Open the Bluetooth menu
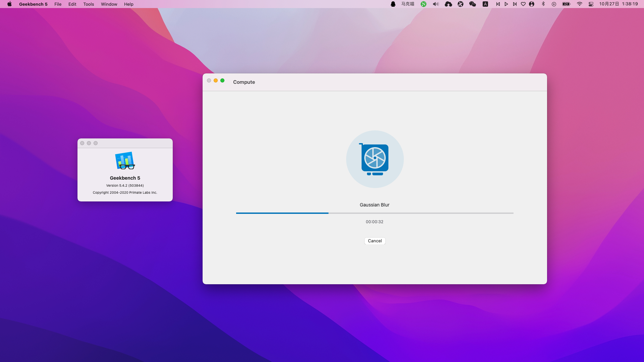This screenshot has width=644, height=362. pos(543,4)
